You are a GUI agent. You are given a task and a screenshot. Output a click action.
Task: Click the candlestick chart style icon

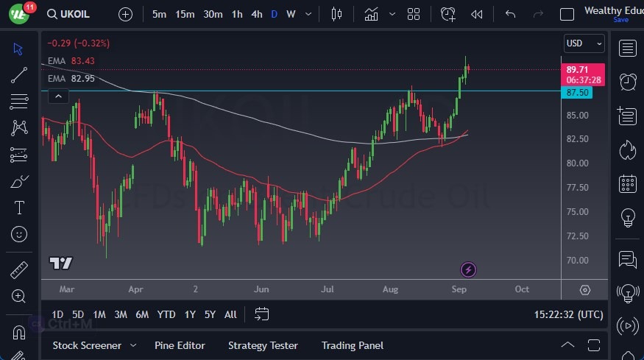337,14
